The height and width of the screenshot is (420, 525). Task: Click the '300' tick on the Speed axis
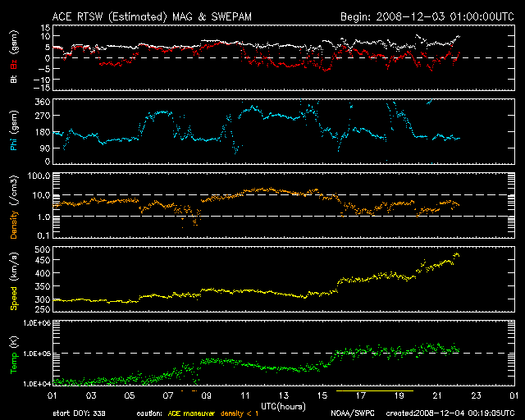click(x=43, y=299)
